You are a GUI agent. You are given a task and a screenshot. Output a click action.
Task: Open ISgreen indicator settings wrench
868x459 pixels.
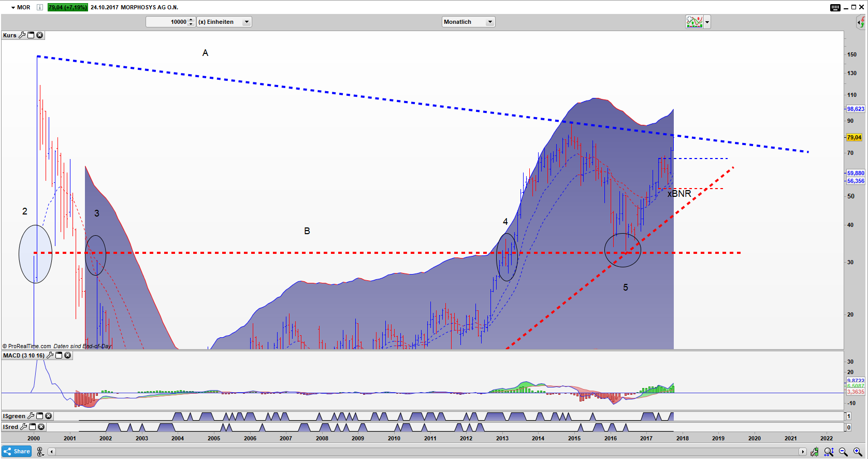[31, 416]
